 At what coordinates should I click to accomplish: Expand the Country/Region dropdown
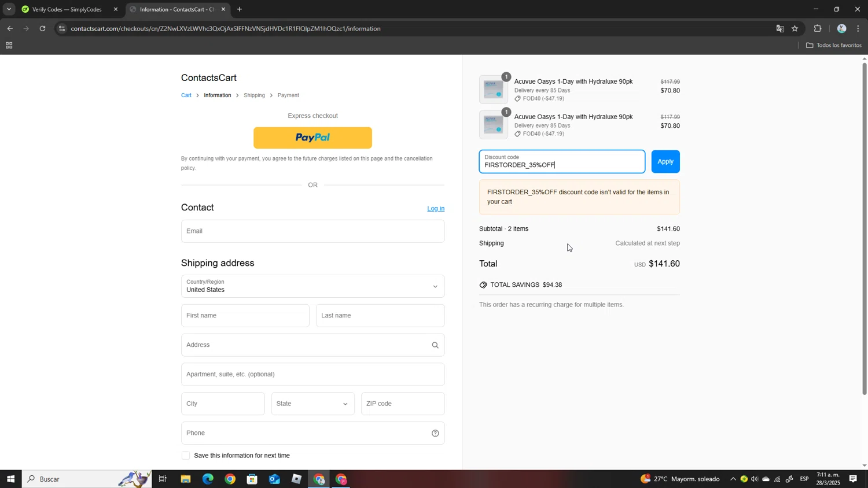point(312,286)
